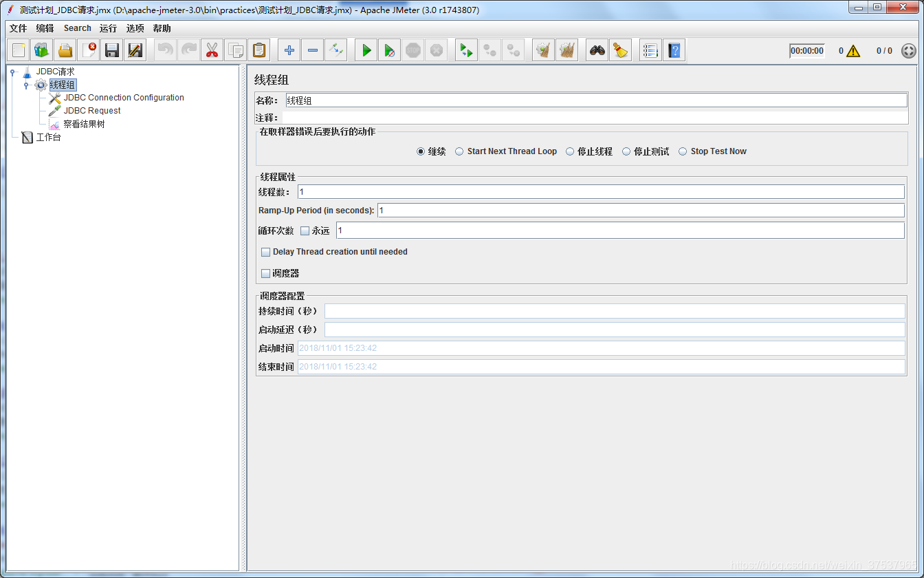Click the Remote stop all icon
Screen dimensions: 924x578
(490, 50)
